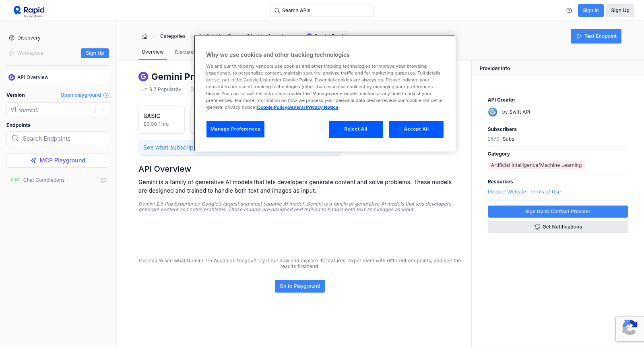Click Reject All cookies
The image size is (644, 347).
click(356, 129)
